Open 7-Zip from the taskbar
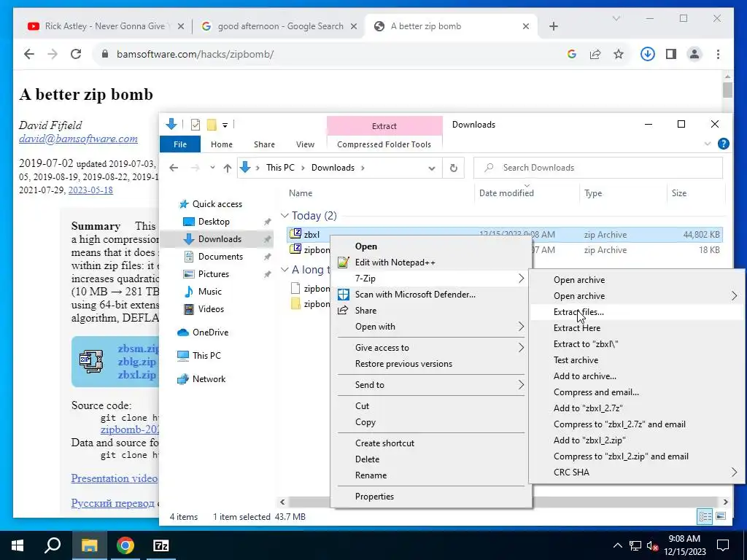This screenshot has width=747, height=560. (161, 545)
